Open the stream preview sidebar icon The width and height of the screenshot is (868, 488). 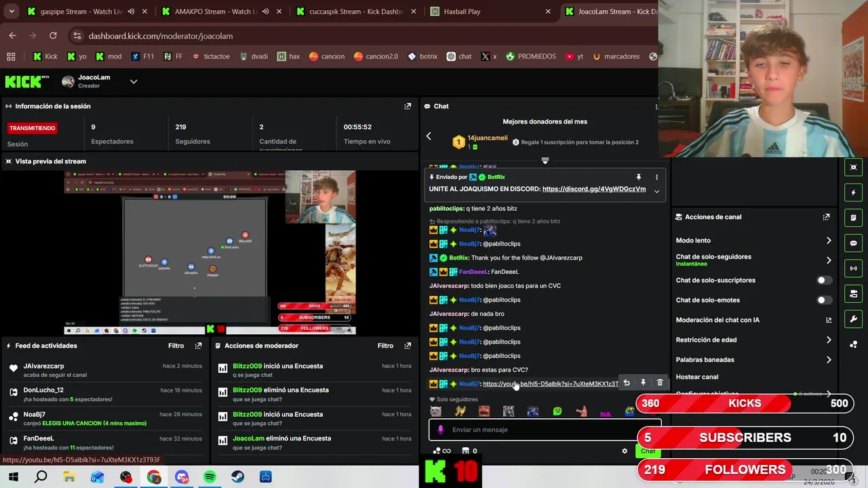click(x=853, y=167)
